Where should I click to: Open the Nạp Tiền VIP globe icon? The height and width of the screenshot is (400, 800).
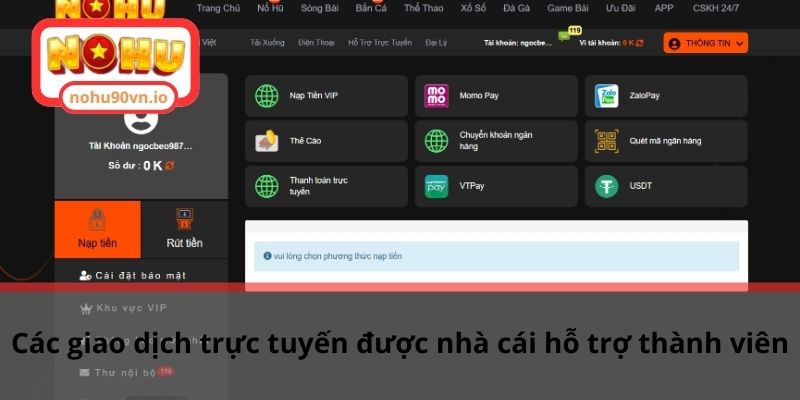tap(267, 96)
